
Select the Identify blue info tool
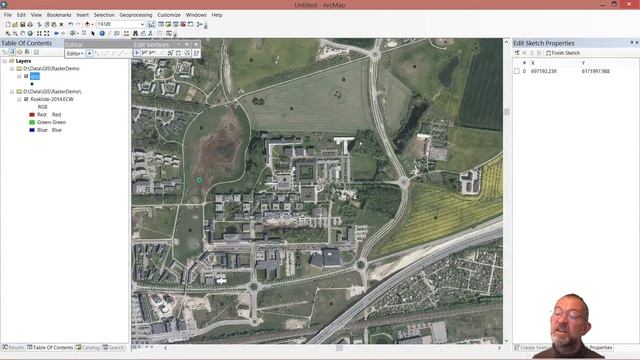pos(102,33)
